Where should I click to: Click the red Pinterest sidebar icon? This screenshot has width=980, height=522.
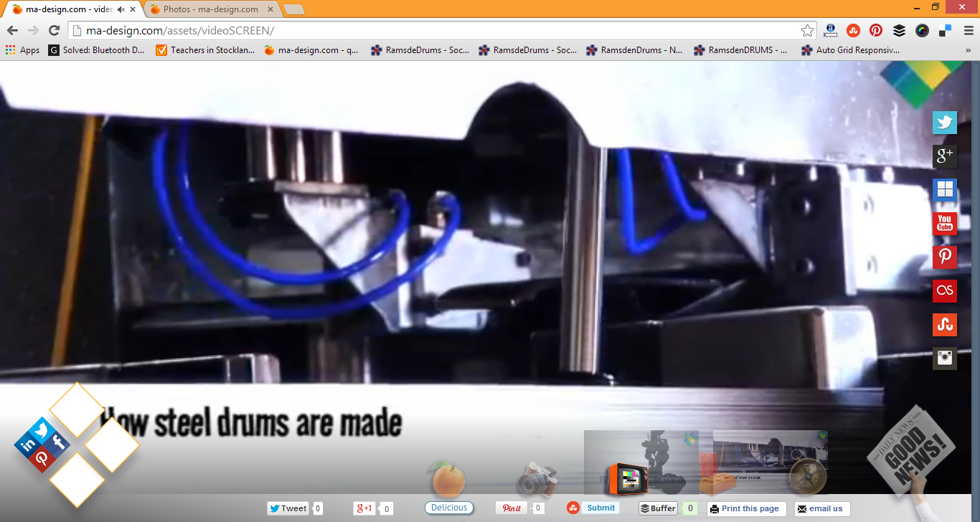click(x=944, y=257)
